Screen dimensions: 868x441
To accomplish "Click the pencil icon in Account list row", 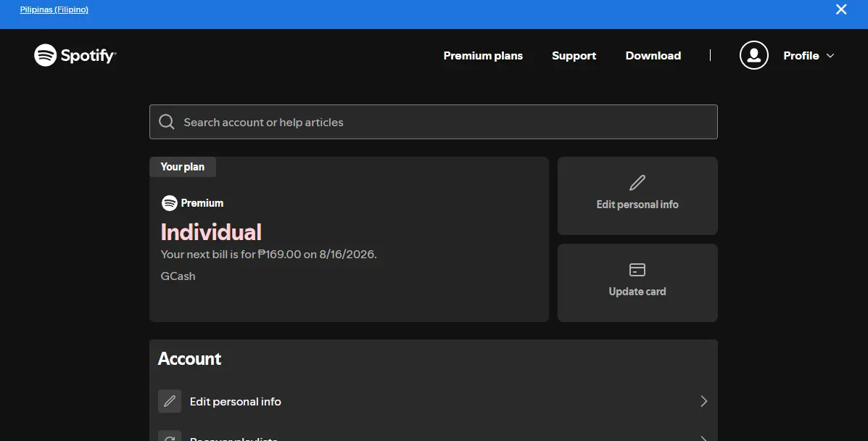I will coord(170,401).
